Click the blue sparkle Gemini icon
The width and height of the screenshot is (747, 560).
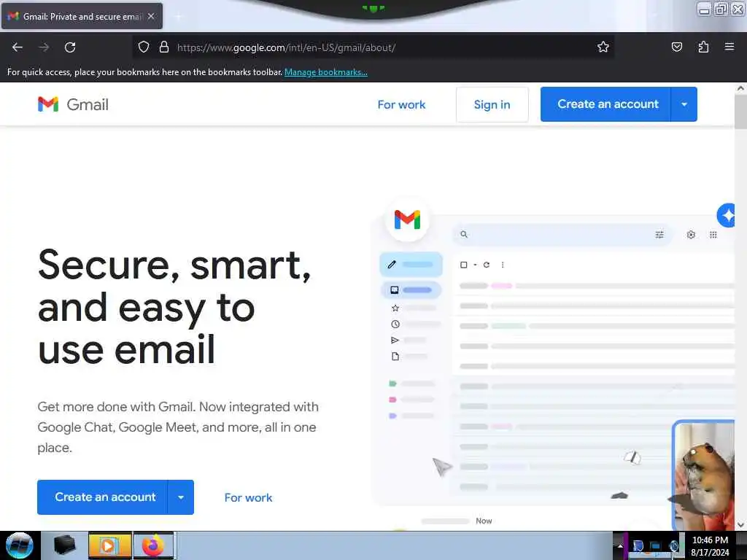click(x=726, y=216)
